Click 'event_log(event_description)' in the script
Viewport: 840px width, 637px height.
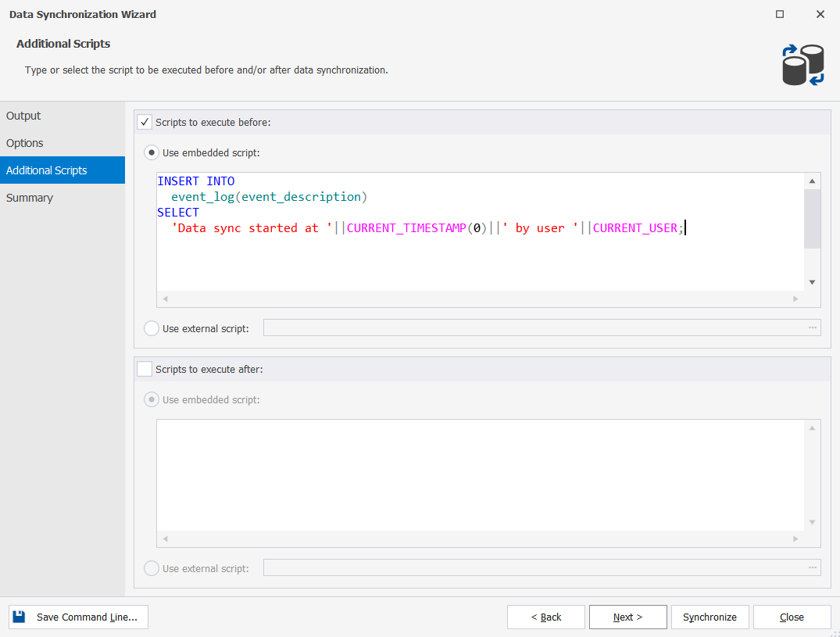[269, 197]
